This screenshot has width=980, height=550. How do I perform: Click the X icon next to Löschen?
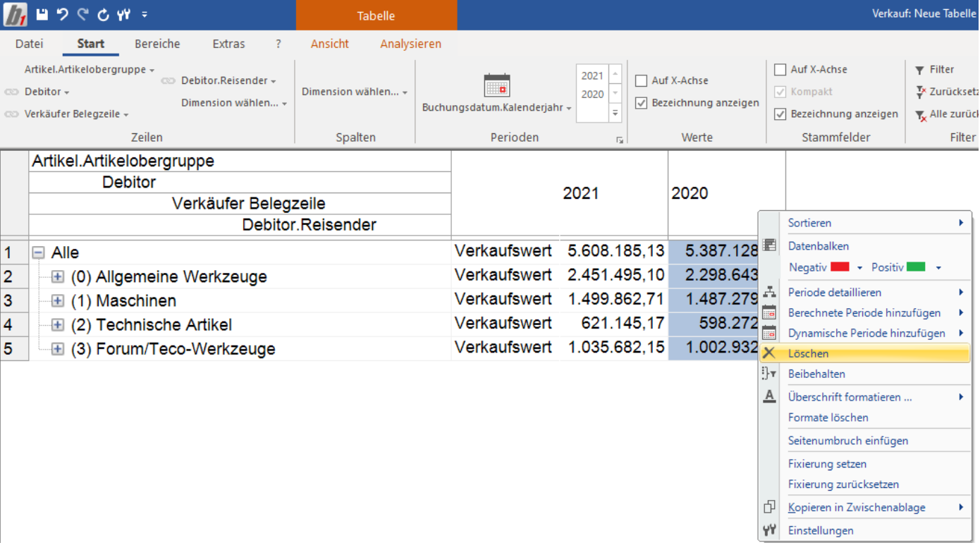click(769, 353)
